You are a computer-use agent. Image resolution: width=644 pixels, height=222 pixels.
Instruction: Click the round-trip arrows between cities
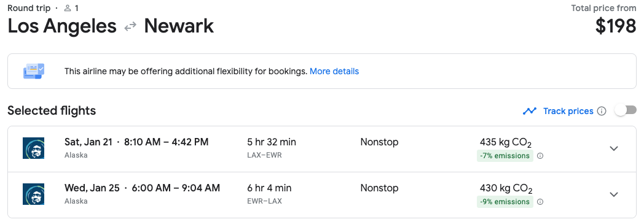[130, 27]
